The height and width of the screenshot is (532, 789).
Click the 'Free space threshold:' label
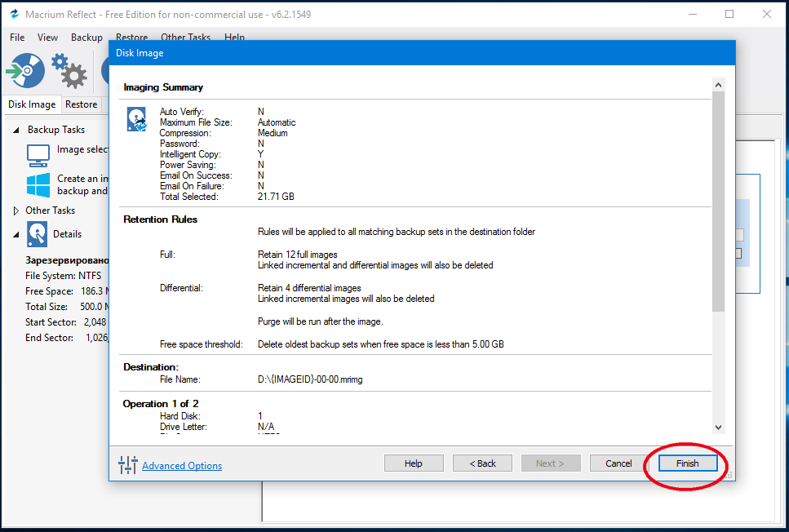[x=202, y=344]
